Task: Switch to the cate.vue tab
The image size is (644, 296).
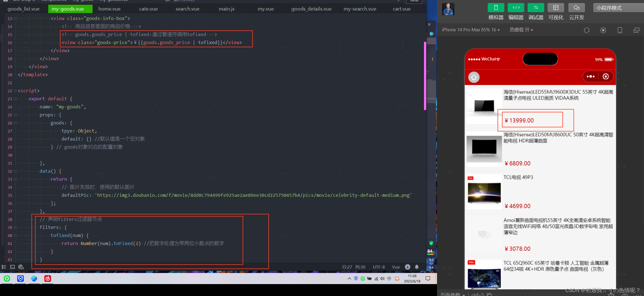Action: point(149,9)
